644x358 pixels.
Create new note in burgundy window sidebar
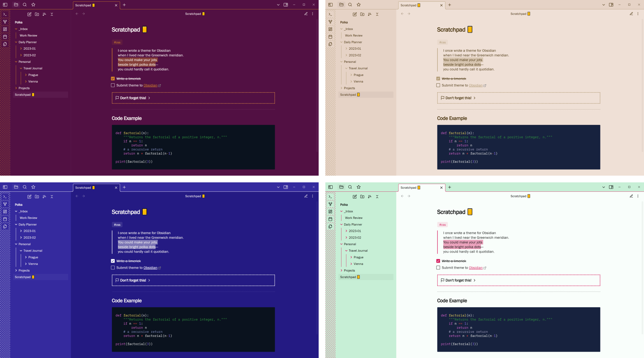(x=30, y=14)
